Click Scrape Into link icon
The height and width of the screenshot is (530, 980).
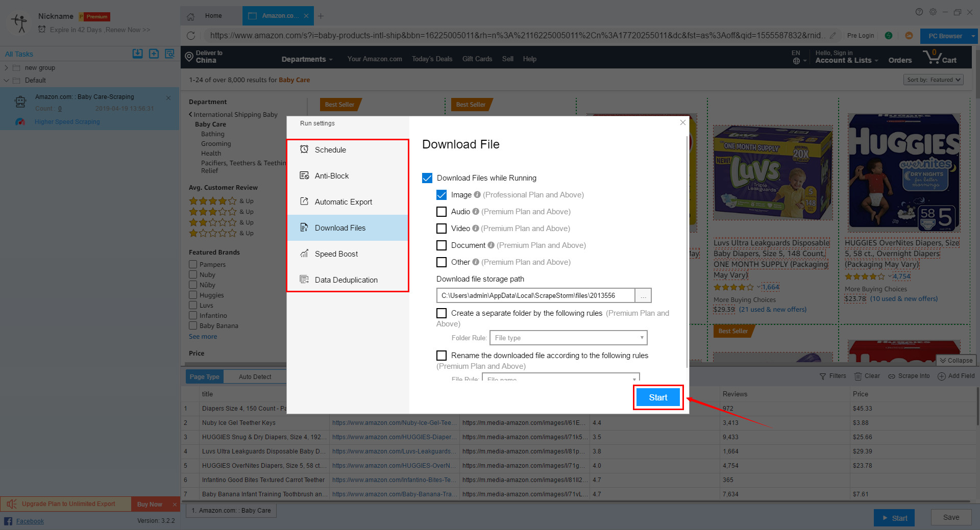point(892,376)
